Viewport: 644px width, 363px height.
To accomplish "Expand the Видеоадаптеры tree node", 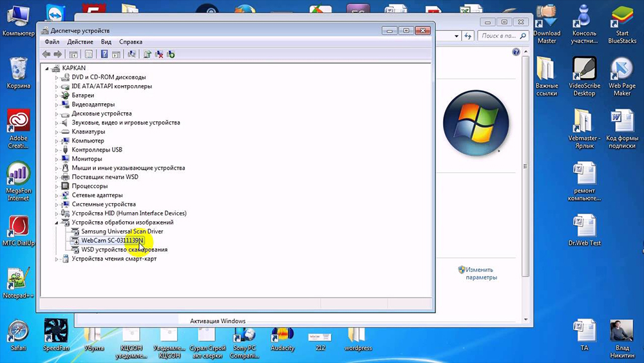I will pos(57,104).
